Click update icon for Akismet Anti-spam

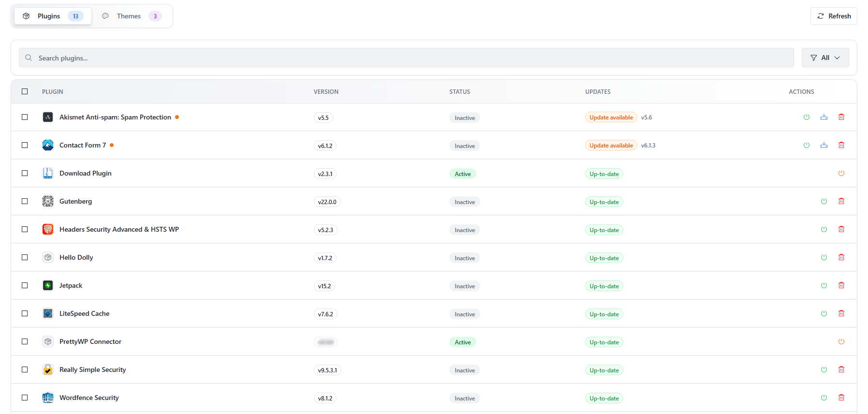click(x=824, y=117)
